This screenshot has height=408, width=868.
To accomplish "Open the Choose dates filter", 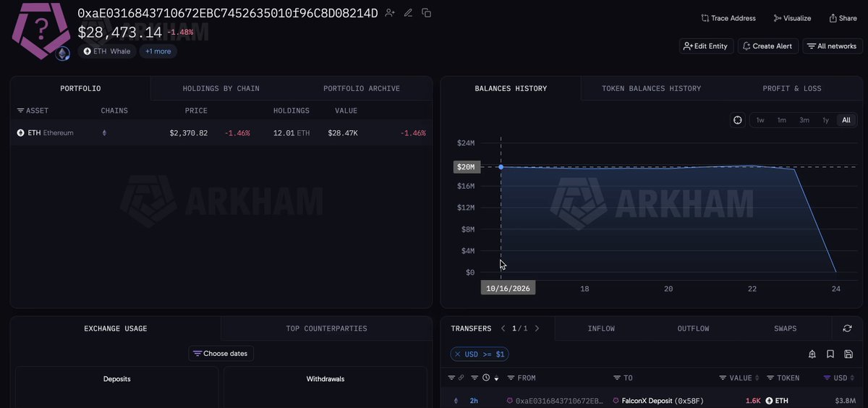I will (221, 354).
